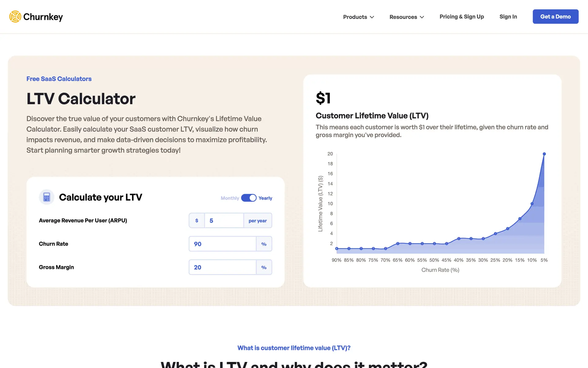Click the dollar sign on ARPU field
The image size is (588, 368).
197,220
